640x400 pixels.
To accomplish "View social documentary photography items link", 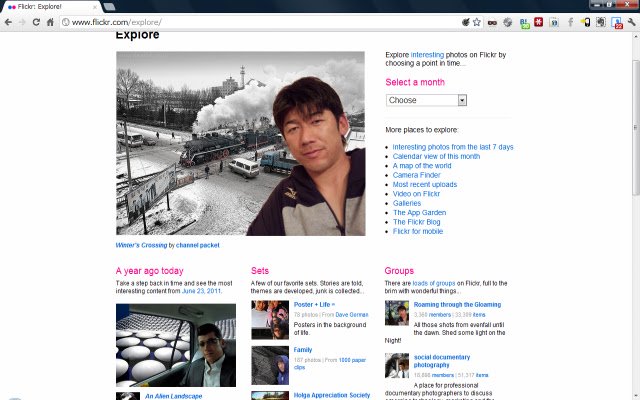I will point(482,375).
